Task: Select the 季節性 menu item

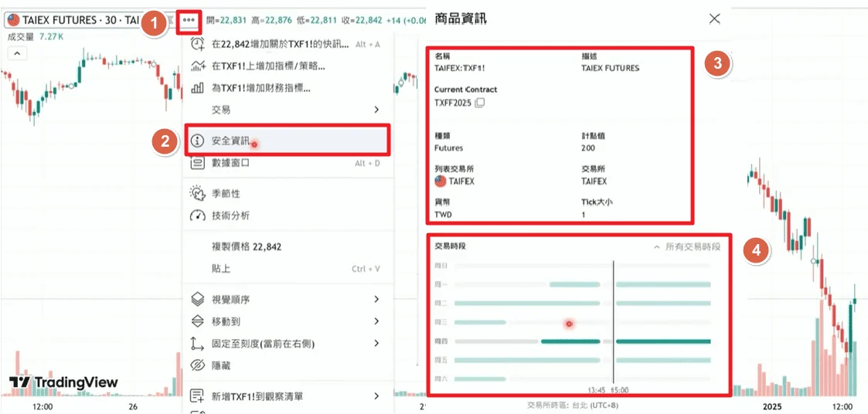Action: pyautogui.click(x=288, y=194)
